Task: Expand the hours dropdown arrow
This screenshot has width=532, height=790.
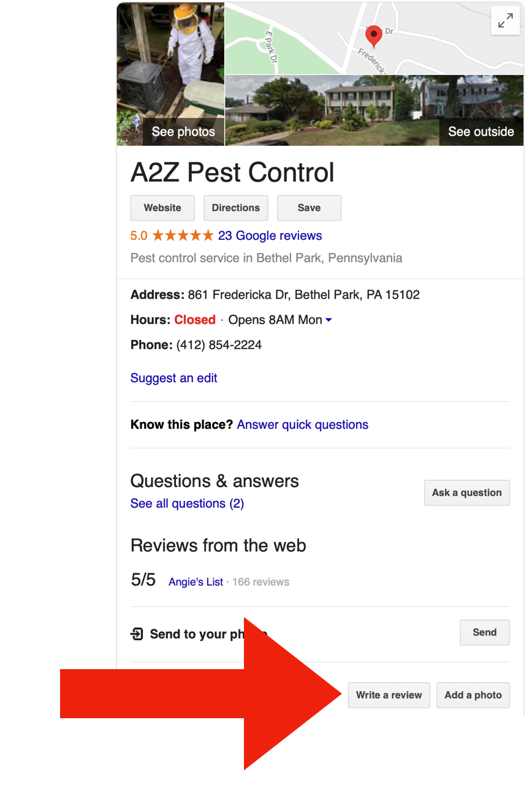Action: pos(329,320)
